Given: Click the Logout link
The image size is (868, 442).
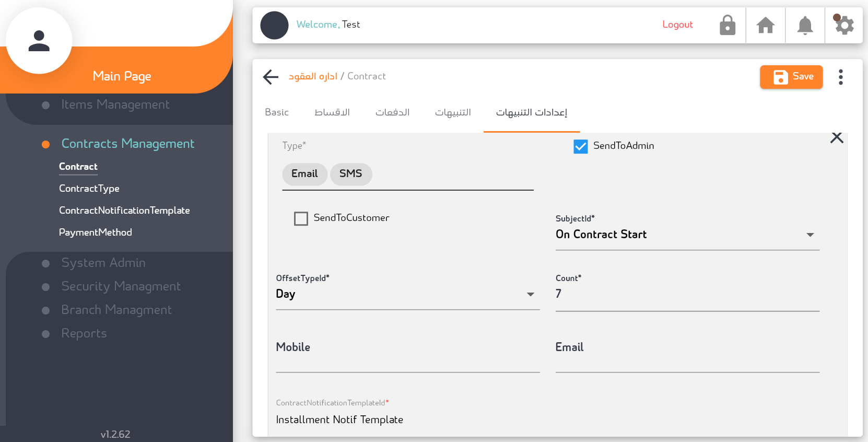Looking at the screenshot, I should (x=677, y=25).
